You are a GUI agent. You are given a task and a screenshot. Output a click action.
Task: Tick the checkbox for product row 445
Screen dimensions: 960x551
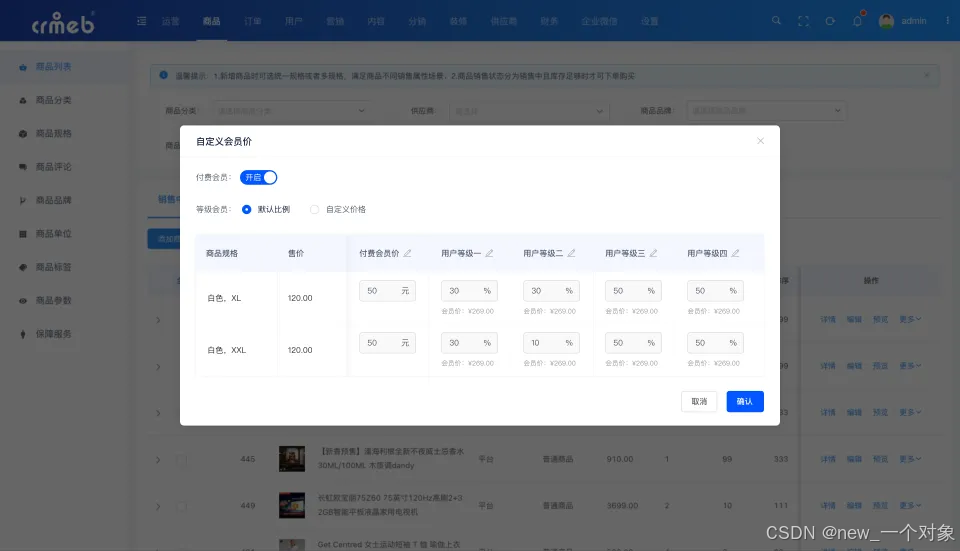point(181,459)
